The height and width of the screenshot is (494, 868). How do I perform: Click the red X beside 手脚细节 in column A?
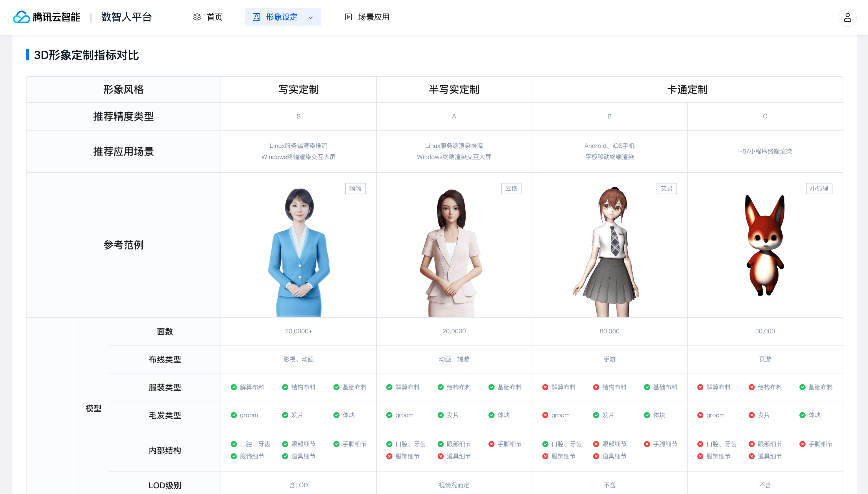pos(491,444)
